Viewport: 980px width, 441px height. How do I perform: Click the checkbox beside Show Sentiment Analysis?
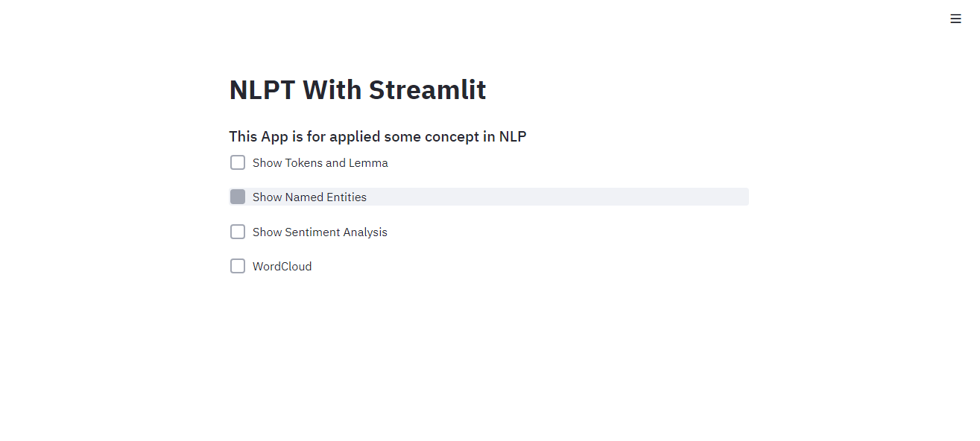tap(237, 232)
